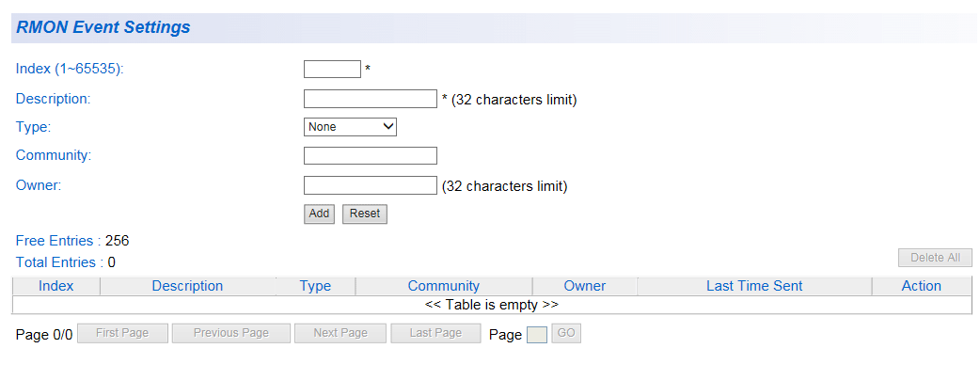Click the Next Page button

340,333
